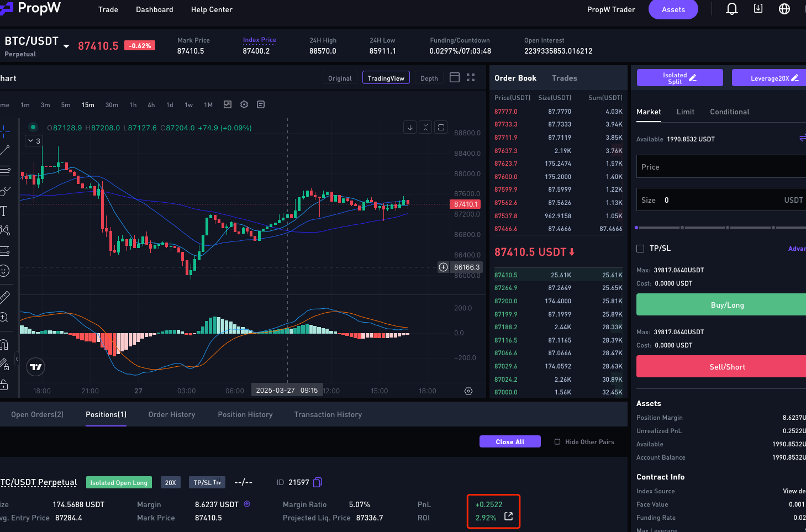Click the transfer arrows beside Available balance
Viewport: 806px width, 532px height.
click(803, 138)
